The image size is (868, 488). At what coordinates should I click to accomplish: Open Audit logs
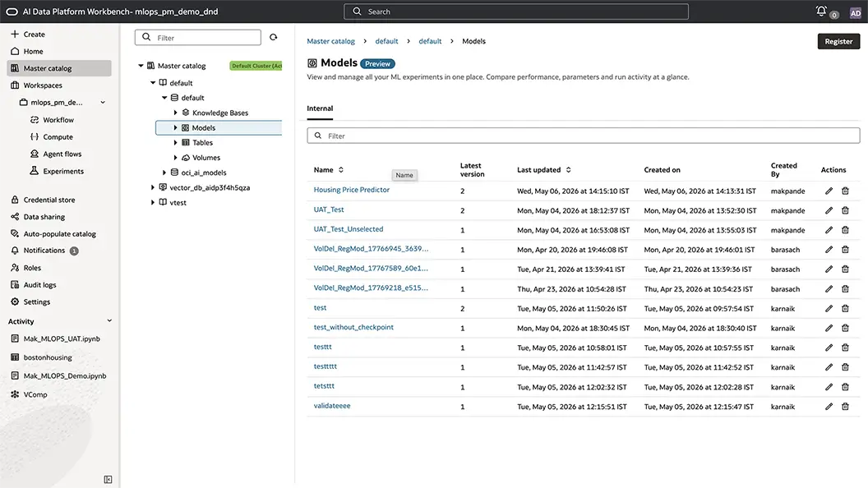39,284
